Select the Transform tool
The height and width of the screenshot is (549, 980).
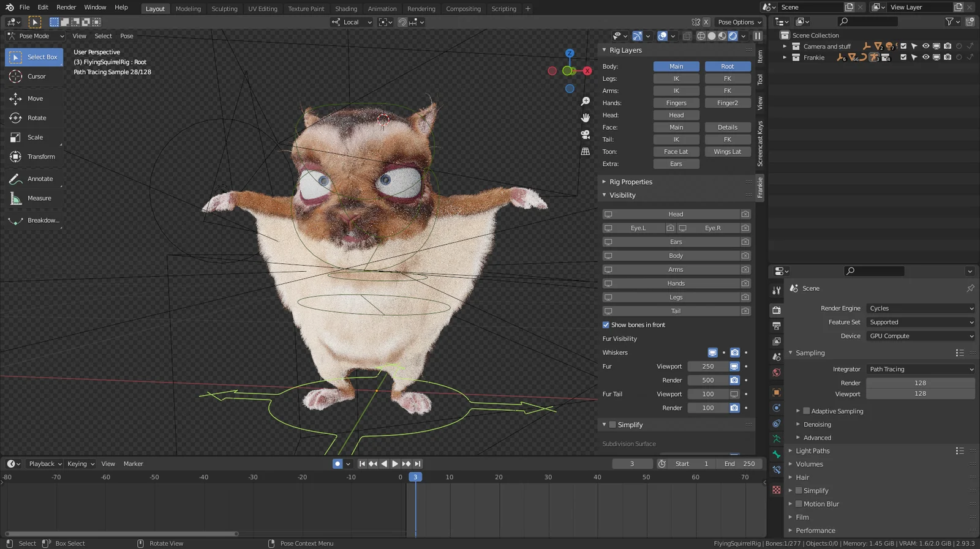pyautogui.click(x=34, y=157)
